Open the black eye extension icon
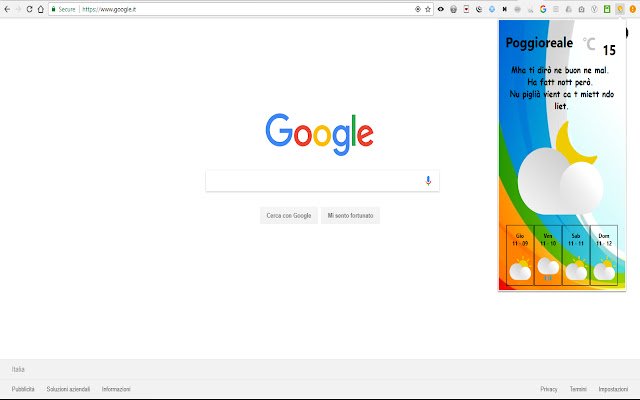 pyautogui.click(x=441, y=9)
